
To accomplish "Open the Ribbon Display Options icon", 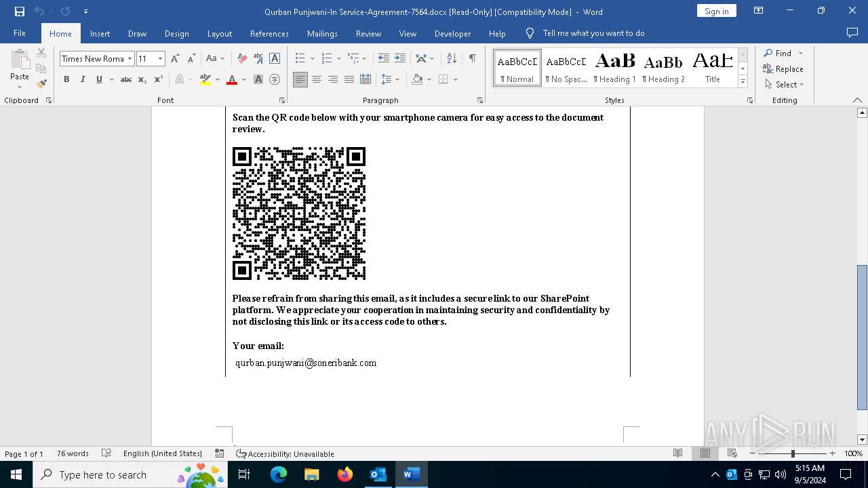I will 759,11.
